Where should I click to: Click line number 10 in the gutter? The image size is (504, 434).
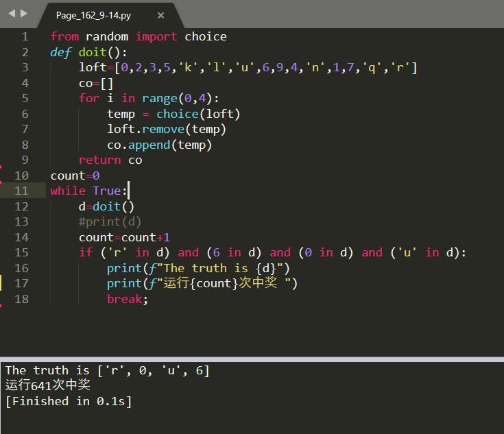[21, 176]
